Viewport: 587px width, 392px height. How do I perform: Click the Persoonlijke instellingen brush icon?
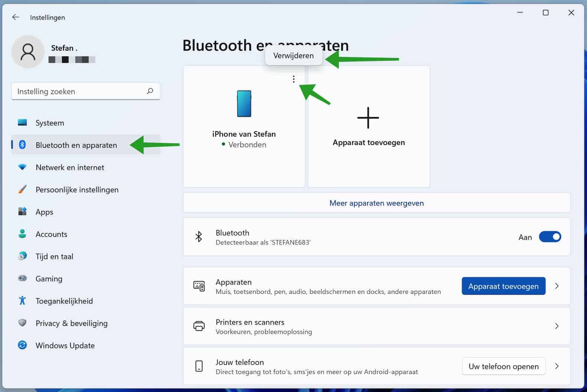pyautogui.click(x=22, y=189)
